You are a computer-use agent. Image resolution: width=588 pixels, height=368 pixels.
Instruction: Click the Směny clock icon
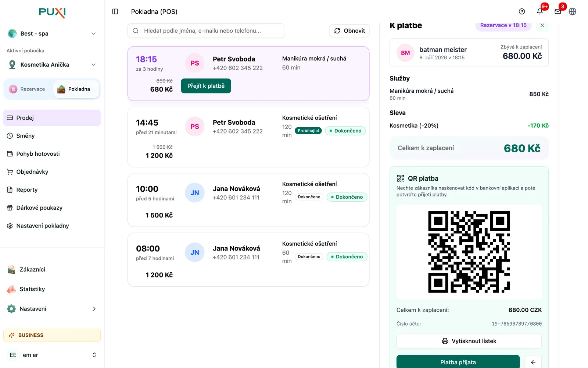point(10,136)
